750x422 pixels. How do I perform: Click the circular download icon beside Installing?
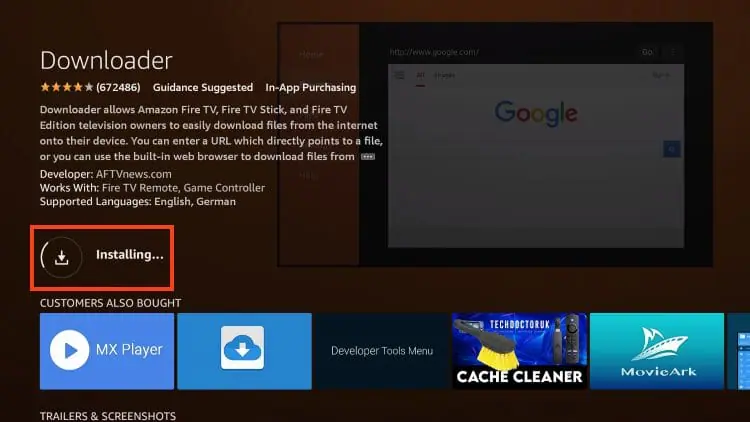click(61, 256)
